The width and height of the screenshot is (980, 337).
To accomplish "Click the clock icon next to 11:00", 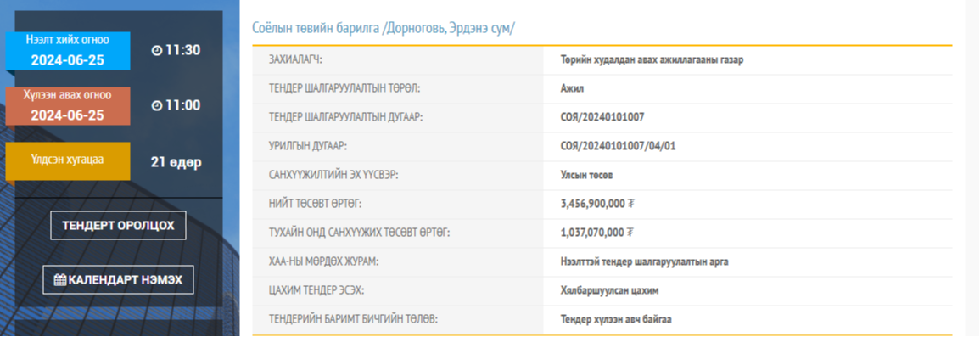I will (157, 105).
